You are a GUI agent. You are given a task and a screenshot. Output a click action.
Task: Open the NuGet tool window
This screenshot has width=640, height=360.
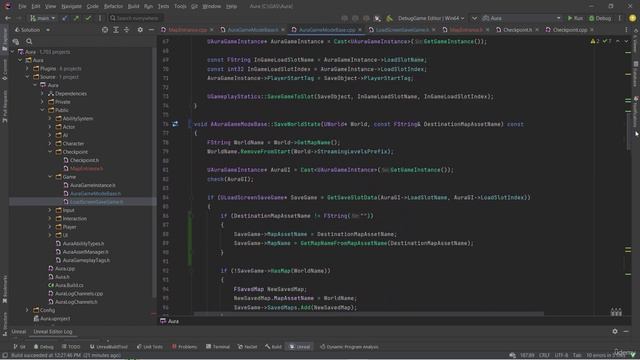pos(247,347)
